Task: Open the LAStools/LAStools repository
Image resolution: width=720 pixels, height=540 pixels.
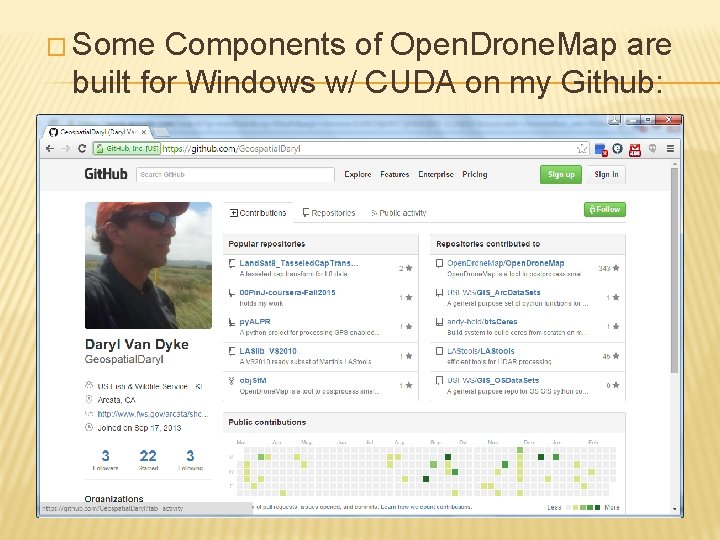Action: [481, 351]
